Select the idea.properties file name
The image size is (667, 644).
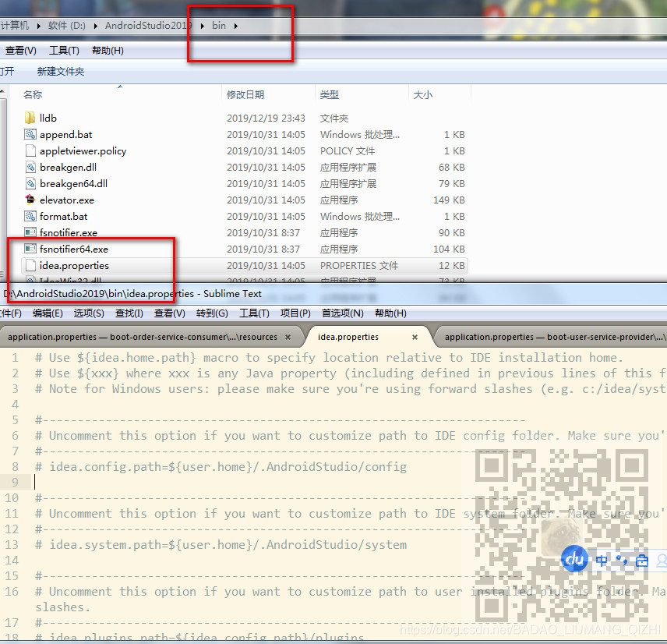coord(75,265)
